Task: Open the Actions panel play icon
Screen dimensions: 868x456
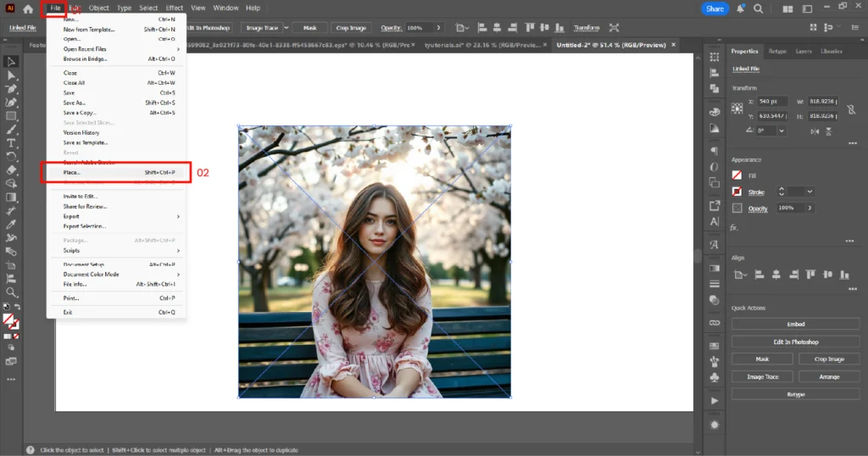Action: 715,401
